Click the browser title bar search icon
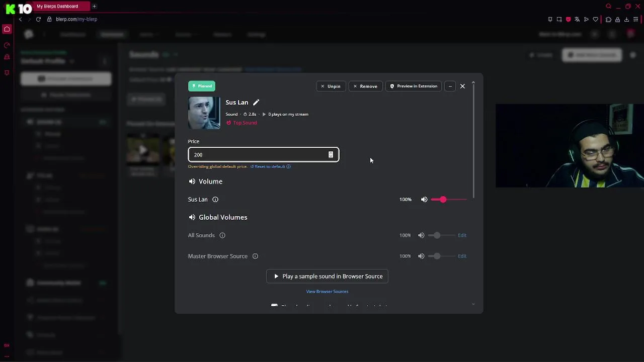Image resolution: width=644 pixels, height=362 pixels. 608,7
